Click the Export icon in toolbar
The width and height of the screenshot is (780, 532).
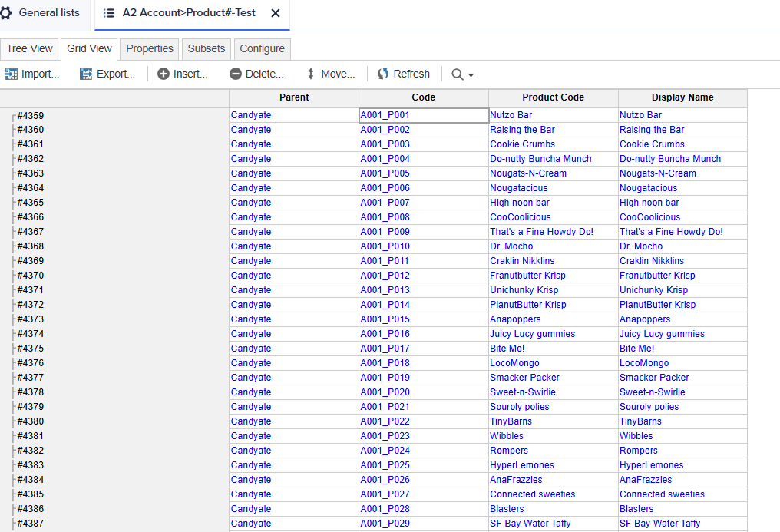[x=86, y=74]
